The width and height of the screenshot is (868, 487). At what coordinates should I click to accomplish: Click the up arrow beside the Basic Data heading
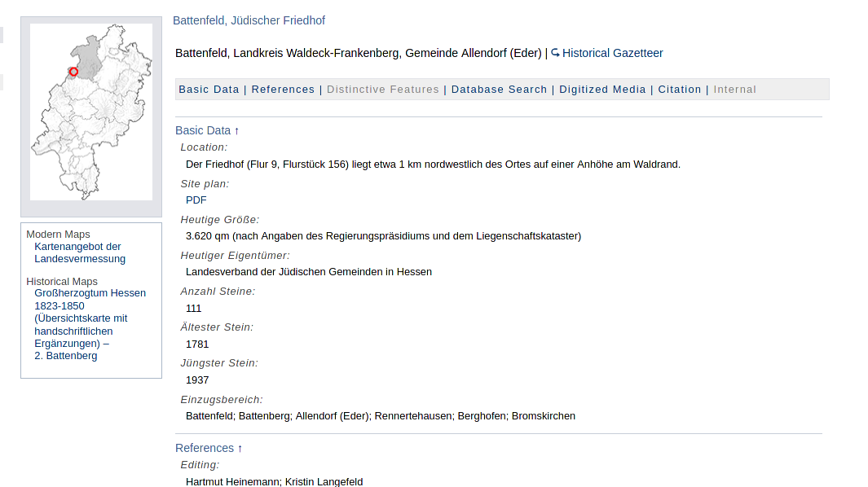pos(237,130)
